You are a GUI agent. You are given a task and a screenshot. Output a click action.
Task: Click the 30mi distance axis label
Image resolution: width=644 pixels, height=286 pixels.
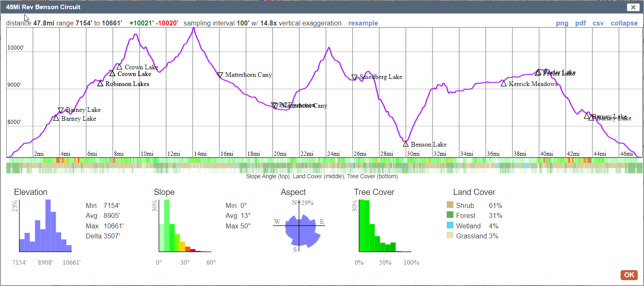(x=413, y=154)
